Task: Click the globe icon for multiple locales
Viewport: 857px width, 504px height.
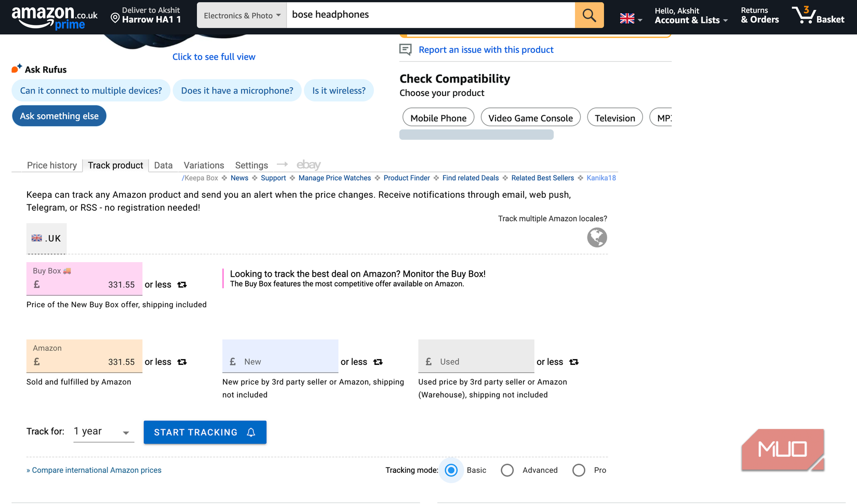Action: (597, 238)
